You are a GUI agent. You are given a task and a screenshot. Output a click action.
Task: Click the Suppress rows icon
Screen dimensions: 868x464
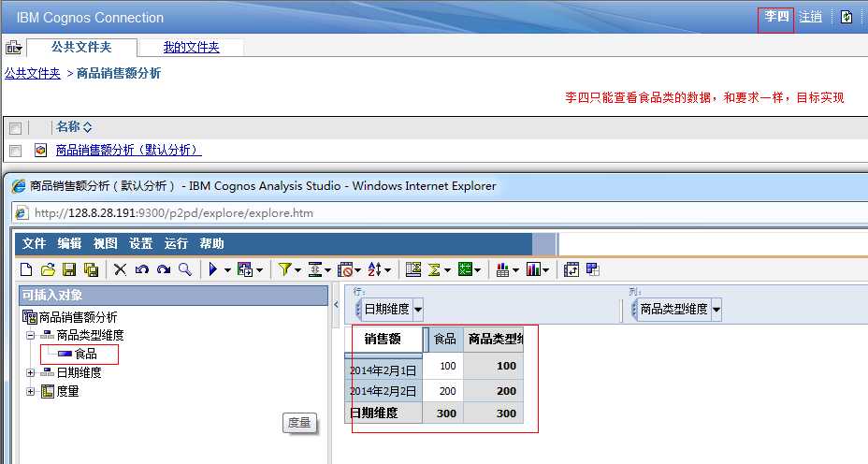click(345, 269)
